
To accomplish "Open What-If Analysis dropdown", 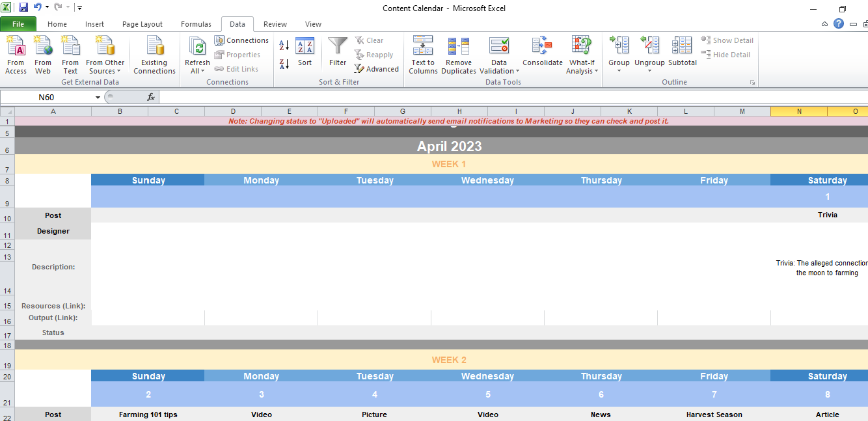I will [x=582, y=55].
